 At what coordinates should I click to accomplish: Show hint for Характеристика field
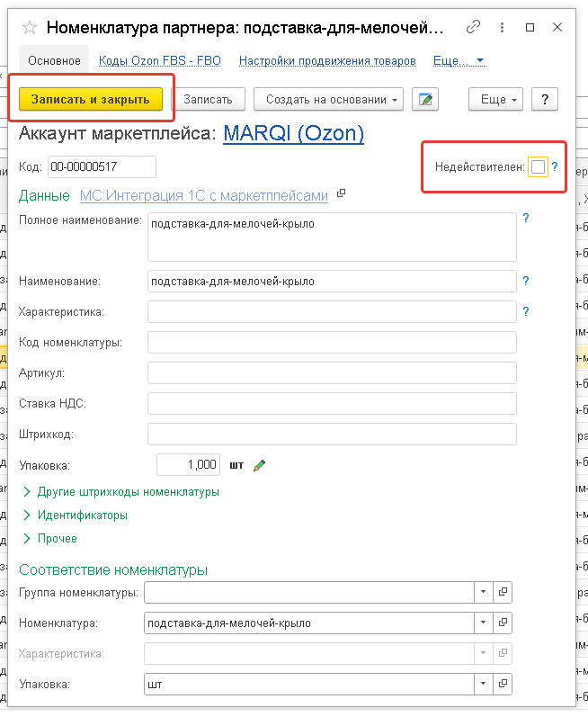(526, 311)
